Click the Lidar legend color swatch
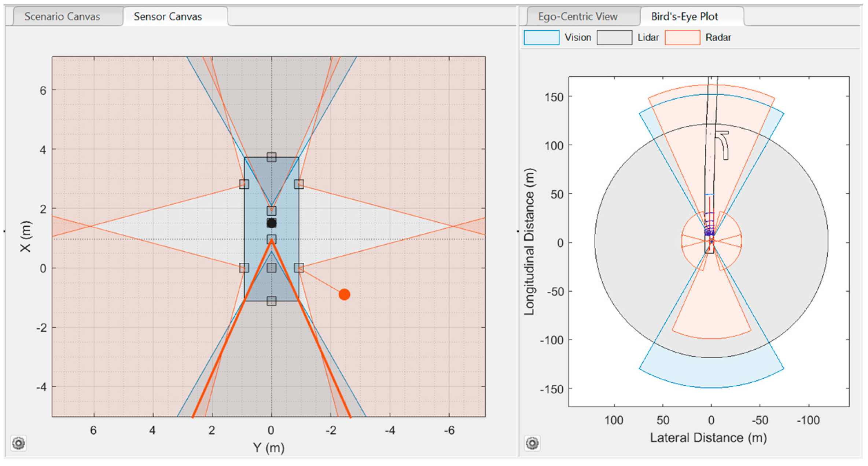Image resolution: width=868 pixels, height=466 pixels. [x=614, y=37]
